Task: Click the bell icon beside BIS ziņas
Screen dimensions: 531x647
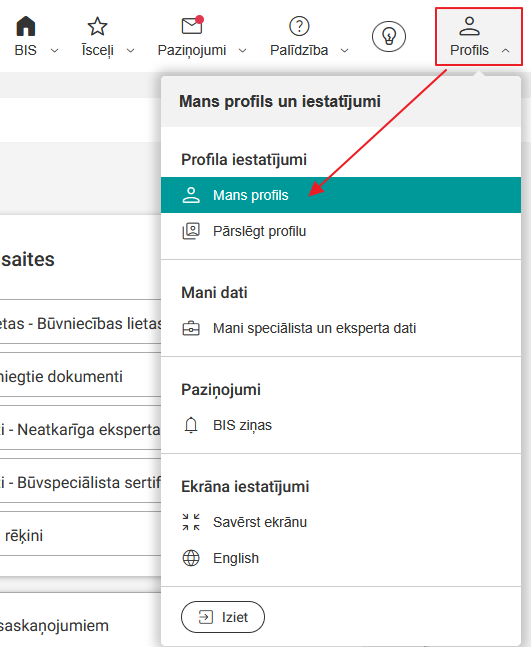Action: pos(191,425)
